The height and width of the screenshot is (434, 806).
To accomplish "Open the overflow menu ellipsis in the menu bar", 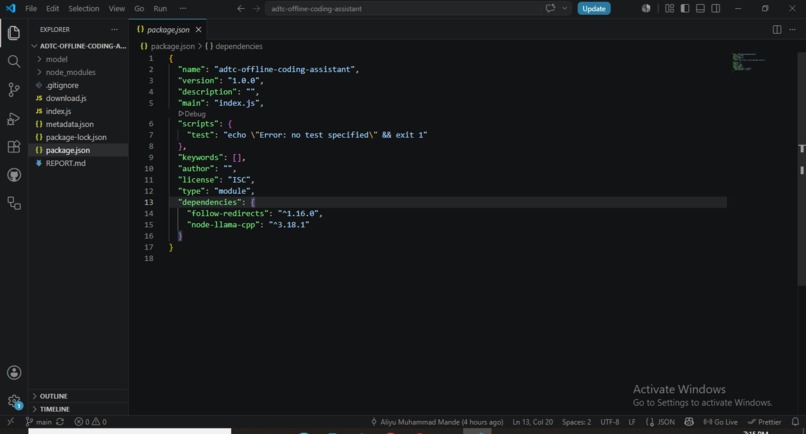I will [x=182, y=9].
